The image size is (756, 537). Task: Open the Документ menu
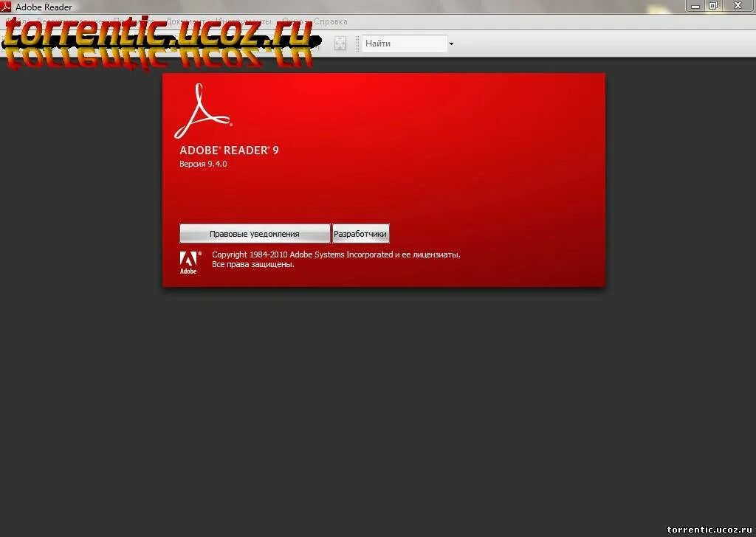tap(185, 21)
